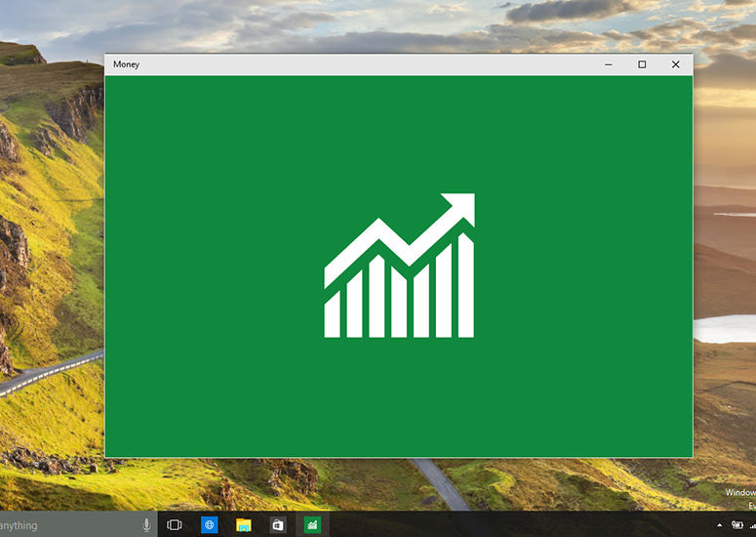756x537 pixels.
Task: Launch the blue globe browser icon
Action: point(210,525)
